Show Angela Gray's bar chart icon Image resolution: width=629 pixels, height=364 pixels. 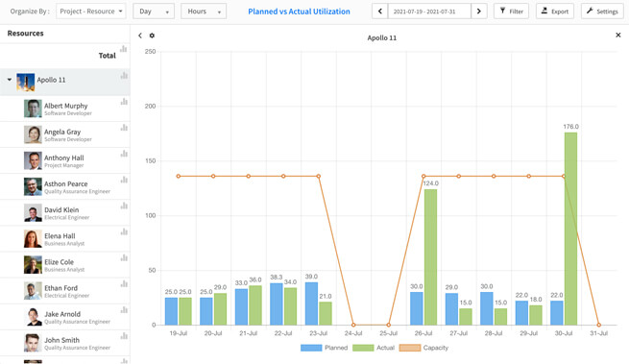pyautogui.click(x=124, y=128)
